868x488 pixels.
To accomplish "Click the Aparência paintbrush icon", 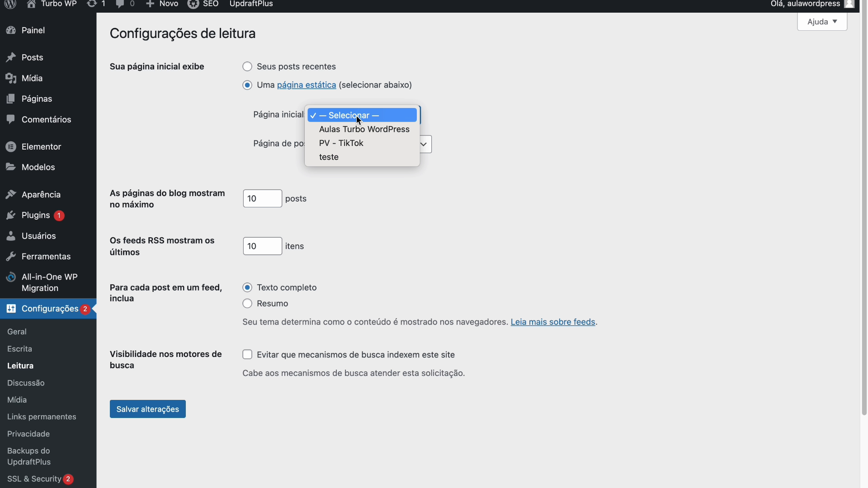I will [11, 195].
